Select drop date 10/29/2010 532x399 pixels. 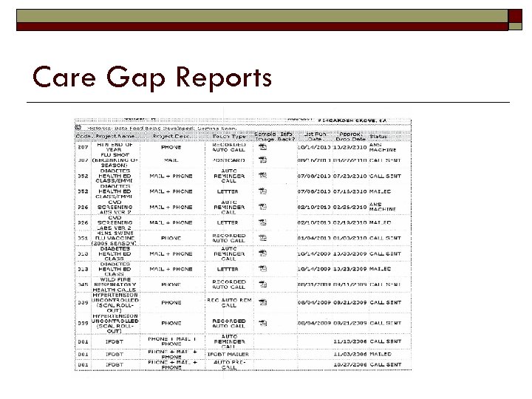tap(349, 147)
